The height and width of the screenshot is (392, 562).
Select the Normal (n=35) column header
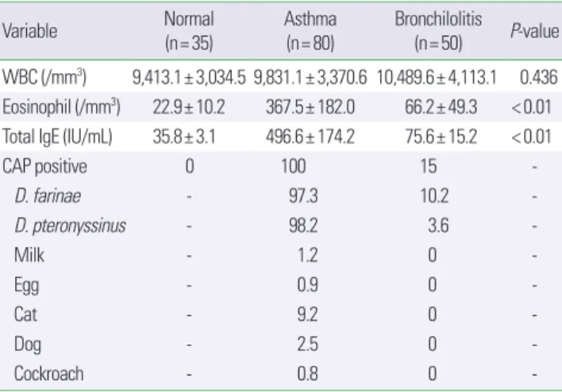(189, 31)
